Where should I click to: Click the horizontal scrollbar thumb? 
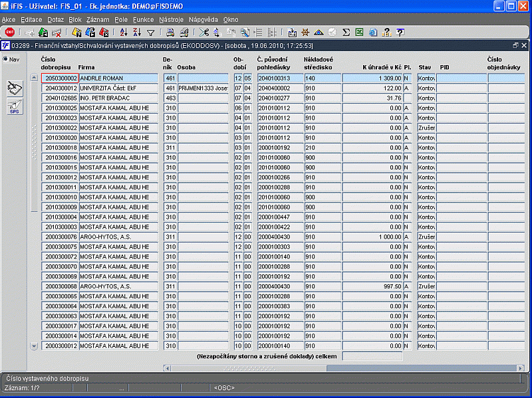[248, 368]
